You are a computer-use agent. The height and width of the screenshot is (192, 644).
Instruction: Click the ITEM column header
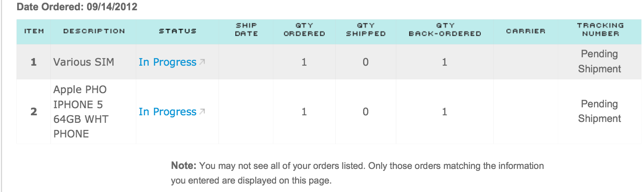[34, 31]
